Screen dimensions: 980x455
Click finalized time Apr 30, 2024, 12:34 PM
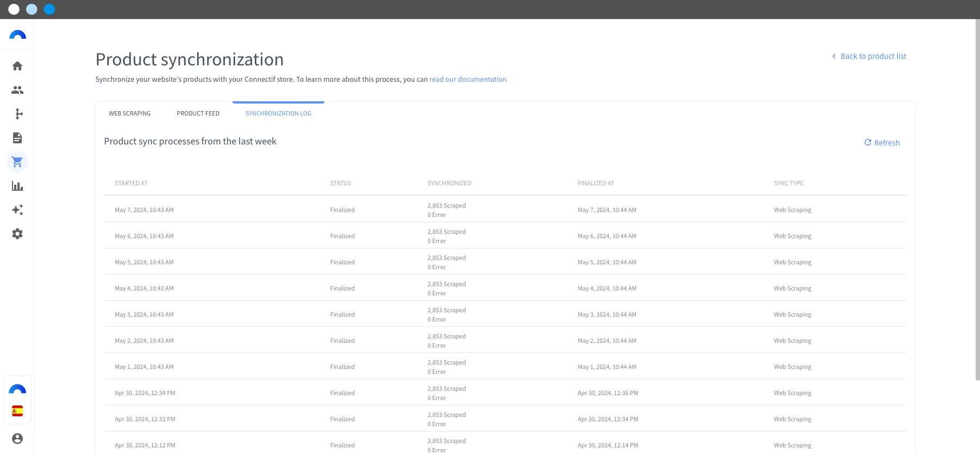(x=608, y=419)
